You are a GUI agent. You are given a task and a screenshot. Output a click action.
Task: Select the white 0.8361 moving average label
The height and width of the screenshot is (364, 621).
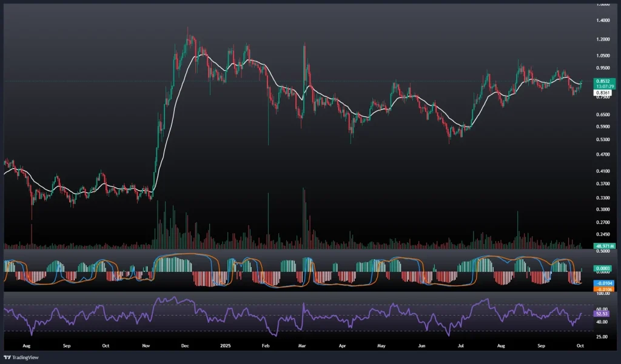click(602, 93)
